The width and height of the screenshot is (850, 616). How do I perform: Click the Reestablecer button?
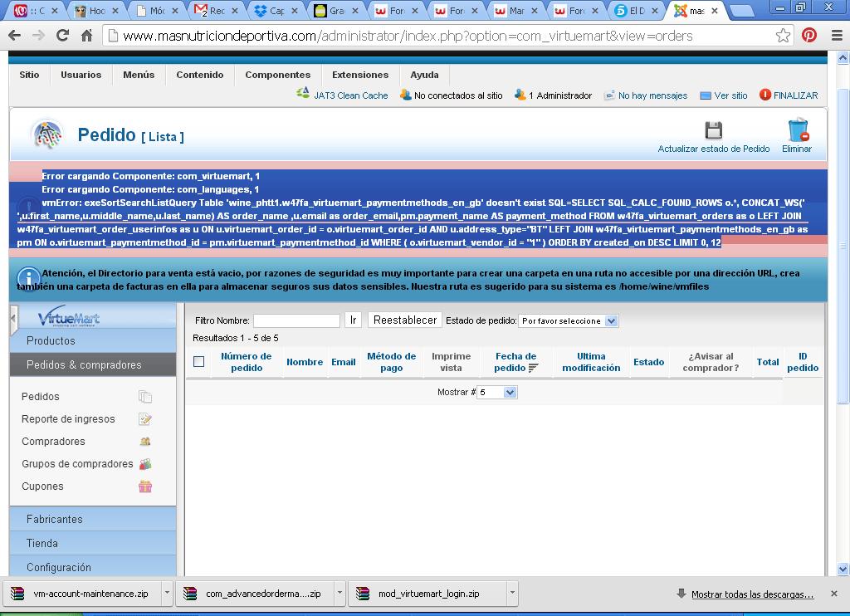(405, 320)
